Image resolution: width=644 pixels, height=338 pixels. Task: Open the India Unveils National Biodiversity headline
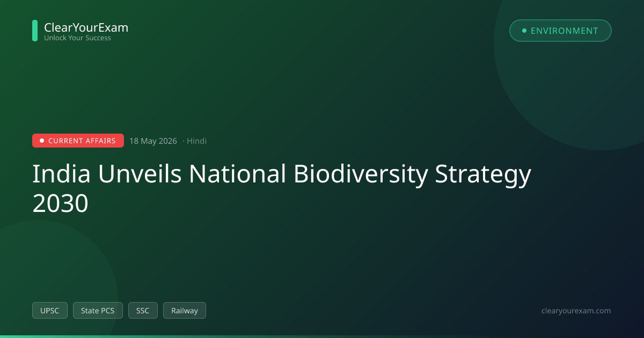282,174
